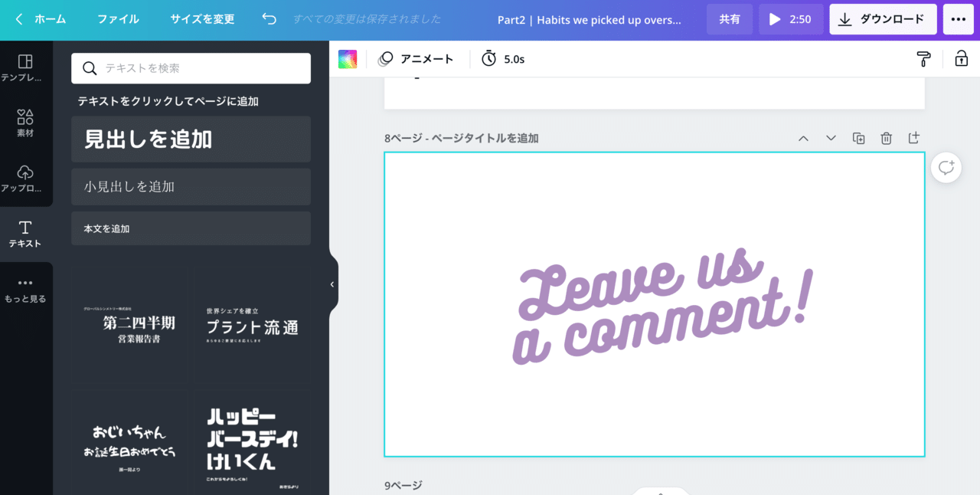This screenshot has width=980, height=495.
Task: Undo the last change
Action: (268, 19)
